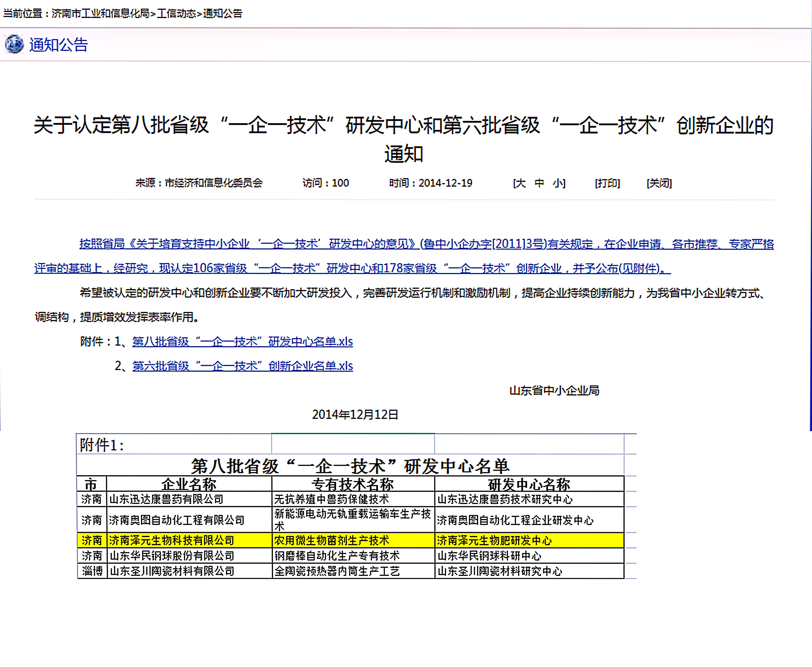
Task: Open 第八批省级研发中心名单.xls attachment
Action: click(x=242, y=342)
